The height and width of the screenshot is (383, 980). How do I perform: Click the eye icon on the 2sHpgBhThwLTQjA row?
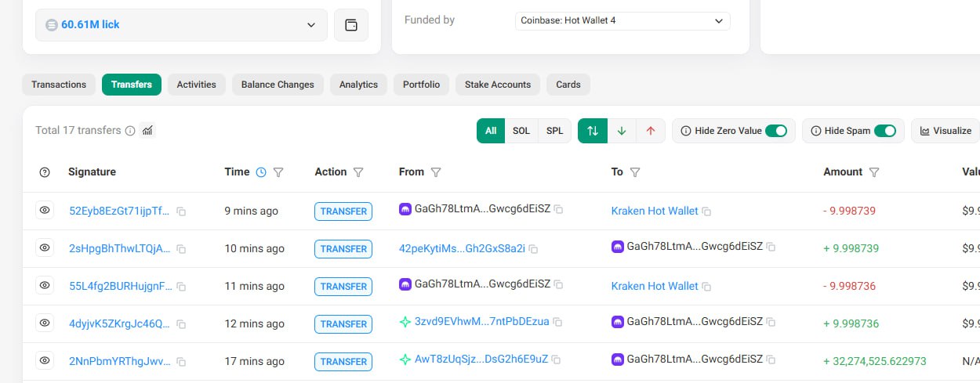[x=45, y=248]
